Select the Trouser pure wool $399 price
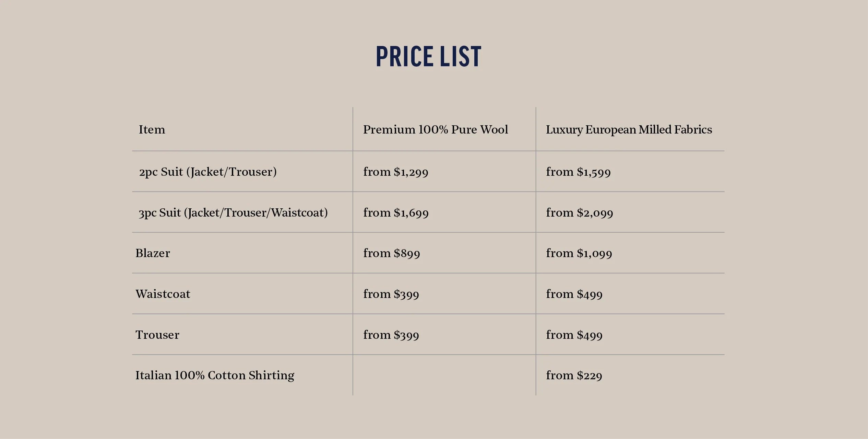This screenshot has height=439, width=868. pos(391,335)
